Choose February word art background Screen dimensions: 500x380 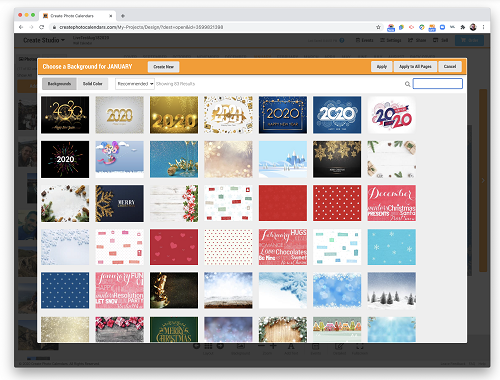[x=283, y=247]
